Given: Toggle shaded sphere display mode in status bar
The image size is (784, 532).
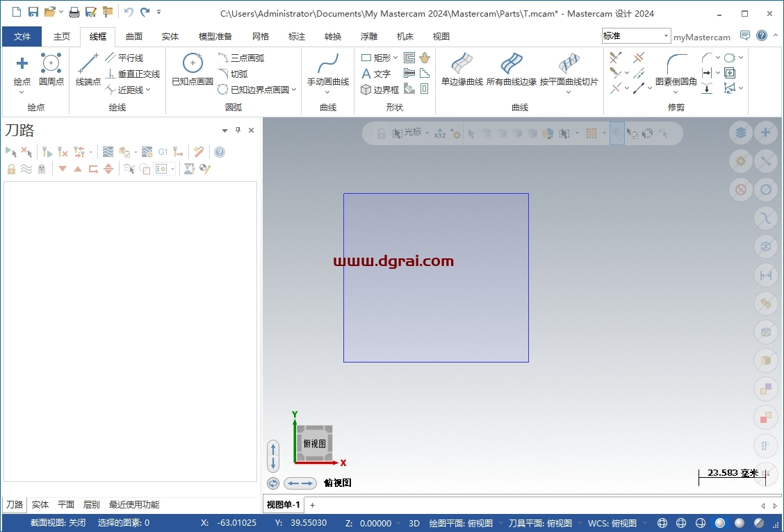Looking at the screenshot, I should point(720,523).
